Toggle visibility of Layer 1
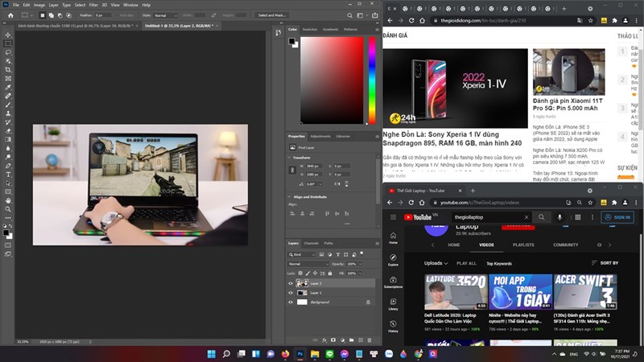644x362 pixels. (x=291, y=293)
